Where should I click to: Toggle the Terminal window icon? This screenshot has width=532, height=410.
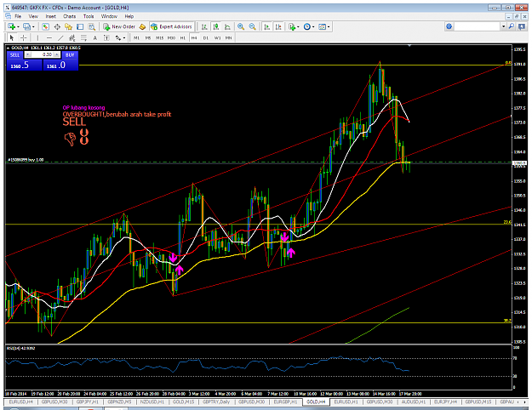click(80, 26)
